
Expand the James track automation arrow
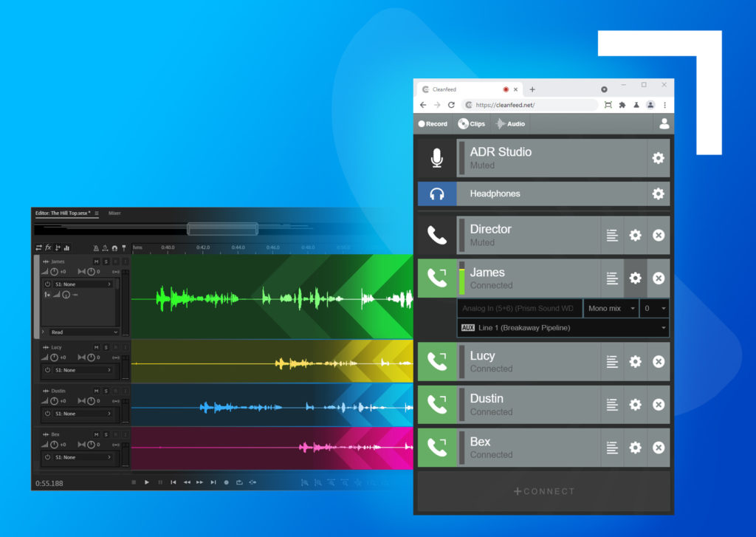tap(44, 332)
